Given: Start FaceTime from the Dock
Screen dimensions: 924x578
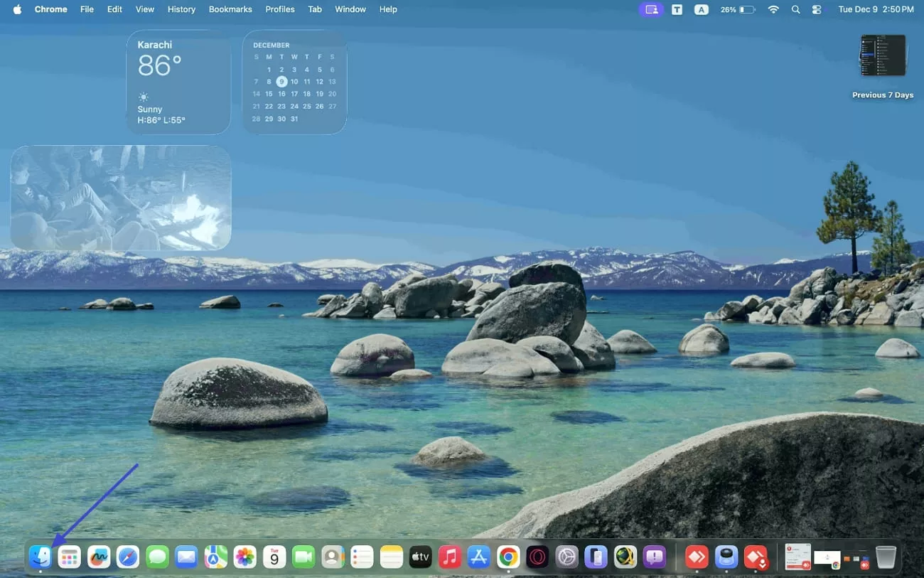Looking at the screenshot, I should [303, 557].
